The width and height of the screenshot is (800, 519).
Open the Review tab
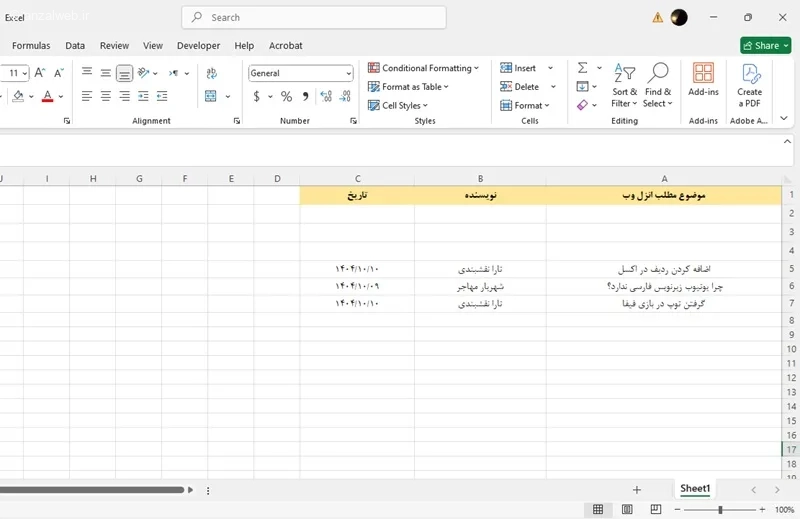click(x=114, y=45)
